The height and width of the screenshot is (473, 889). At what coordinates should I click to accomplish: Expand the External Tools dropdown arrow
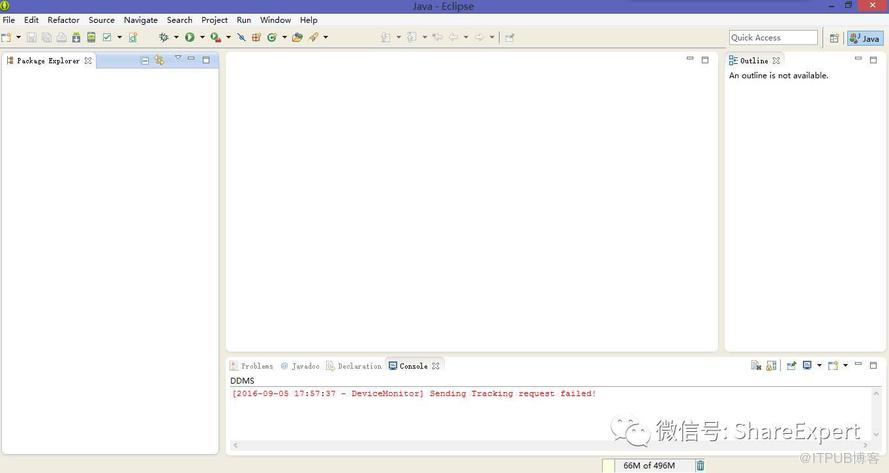(228, 37)
